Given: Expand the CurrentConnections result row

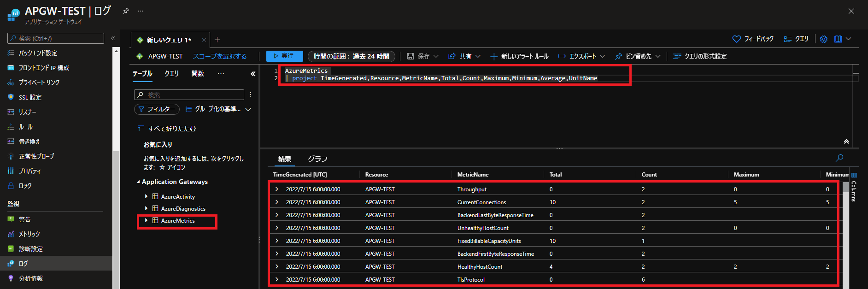Looking at the screenshot, I should pos(277,202).
